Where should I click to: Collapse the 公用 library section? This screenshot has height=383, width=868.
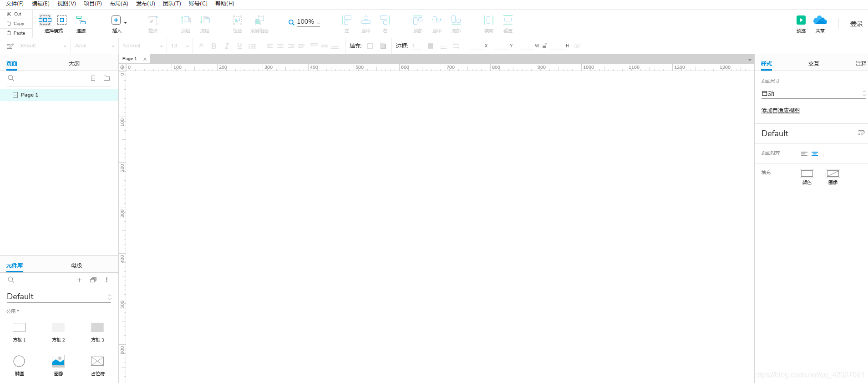point(13,312)
